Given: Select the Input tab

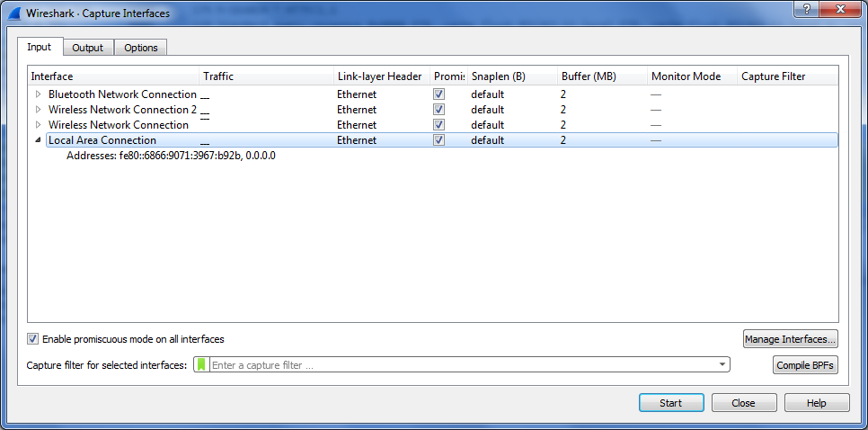Looking at the screenshot, I should 40,47.
